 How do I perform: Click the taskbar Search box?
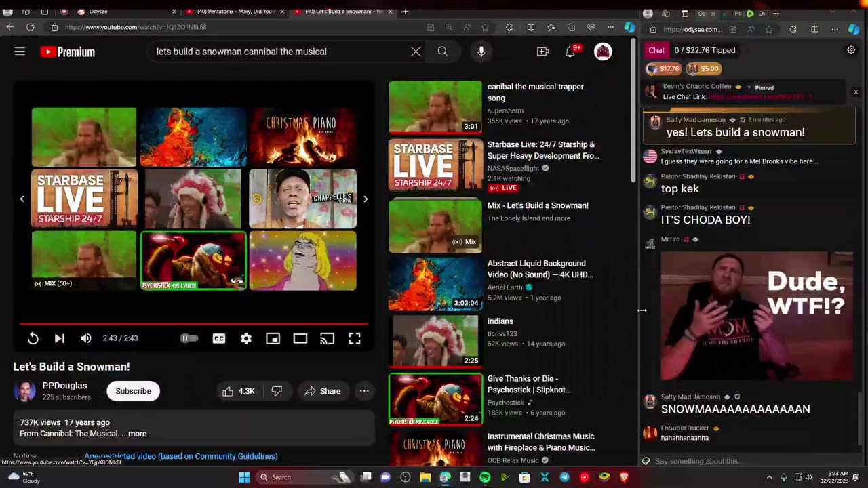pyautogui.click(x=305, y=477)
